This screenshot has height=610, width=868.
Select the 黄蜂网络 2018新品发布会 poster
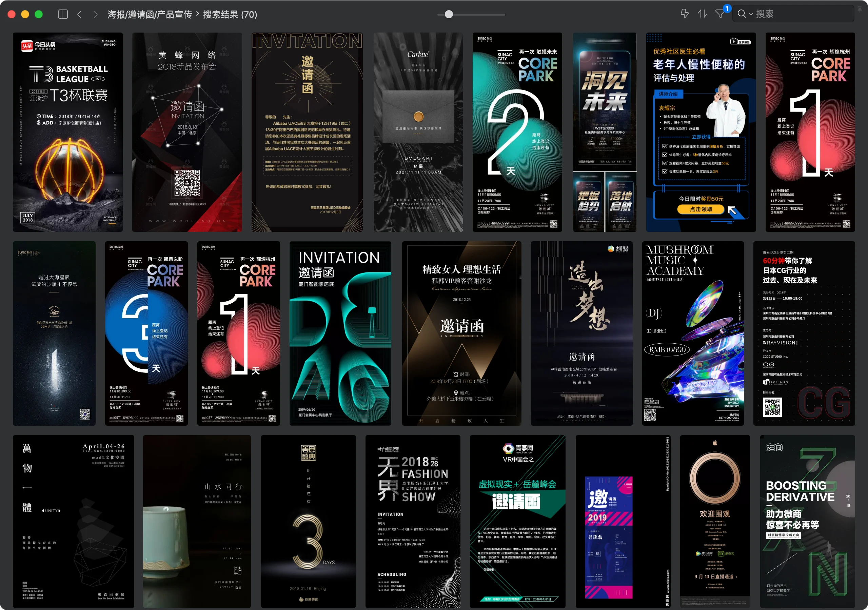point(187,132)
